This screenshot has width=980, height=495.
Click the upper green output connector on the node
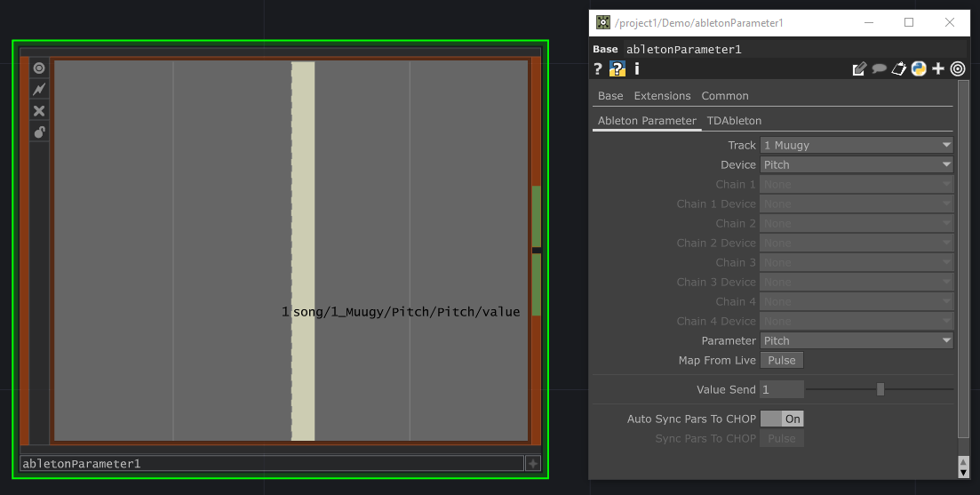[x=537, y=216]
